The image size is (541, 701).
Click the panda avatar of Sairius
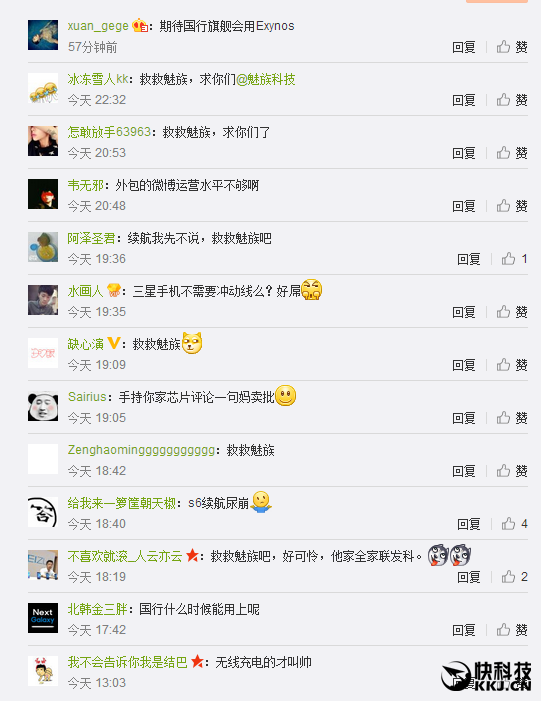(43, 406)
